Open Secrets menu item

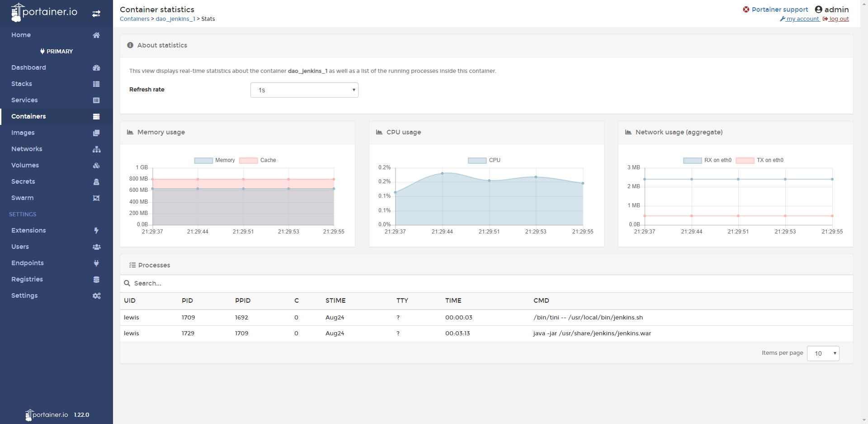tap(23, 181)
